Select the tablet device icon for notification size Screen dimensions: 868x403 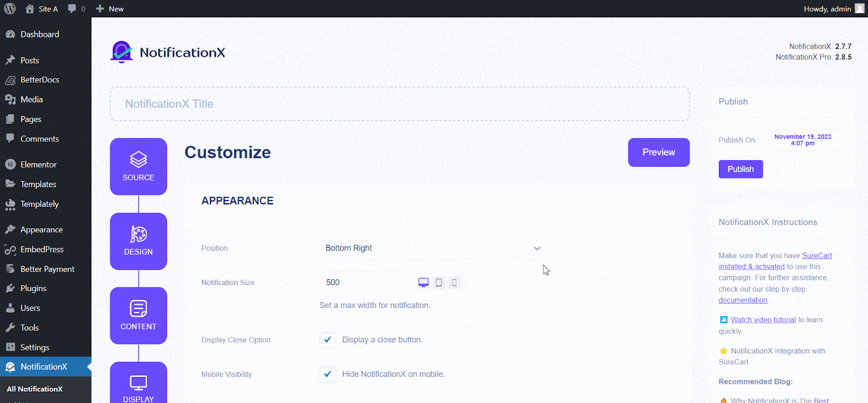439,282
